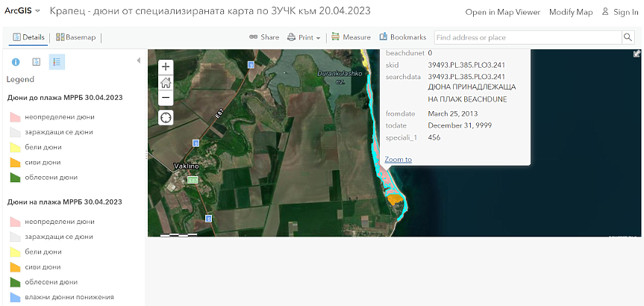Collapse the side panel arrow

(138, 60)
